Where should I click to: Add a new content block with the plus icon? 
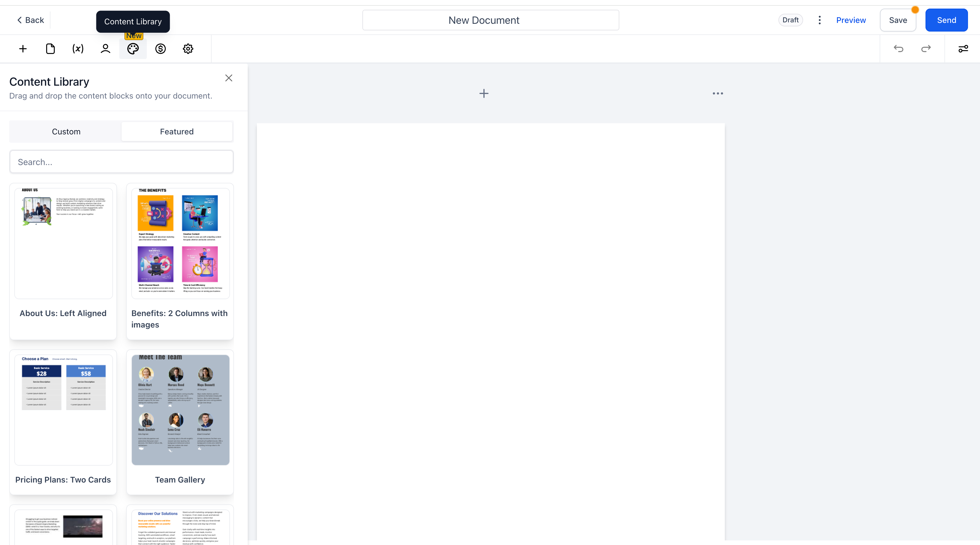22,49
